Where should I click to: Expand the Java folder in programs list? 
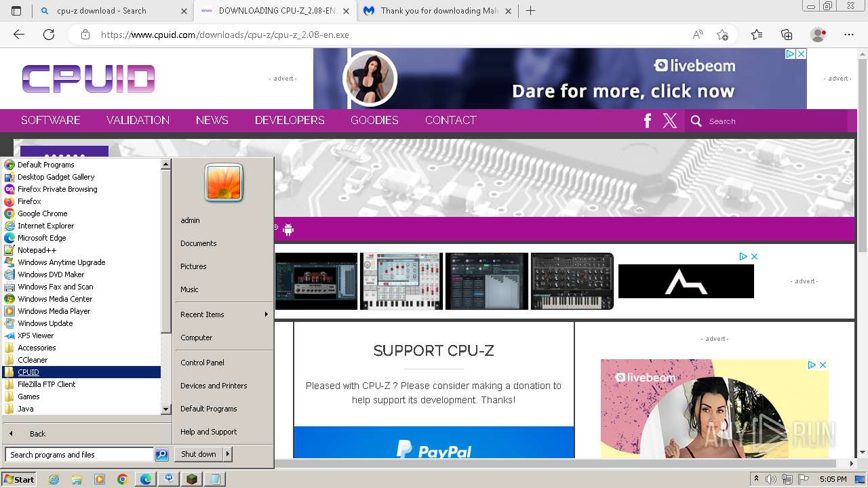click(25, 409)
